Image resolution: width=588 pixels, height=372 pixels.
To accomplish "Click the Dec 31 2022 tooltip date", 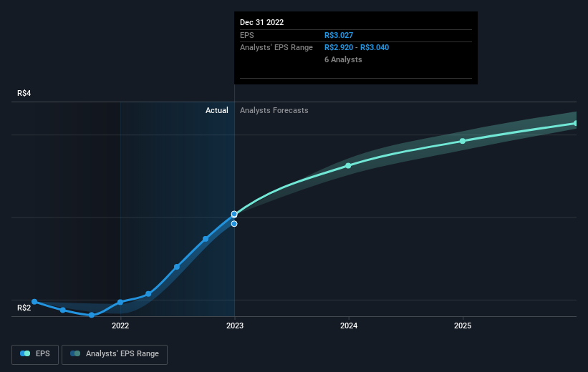I will (261, 22).
